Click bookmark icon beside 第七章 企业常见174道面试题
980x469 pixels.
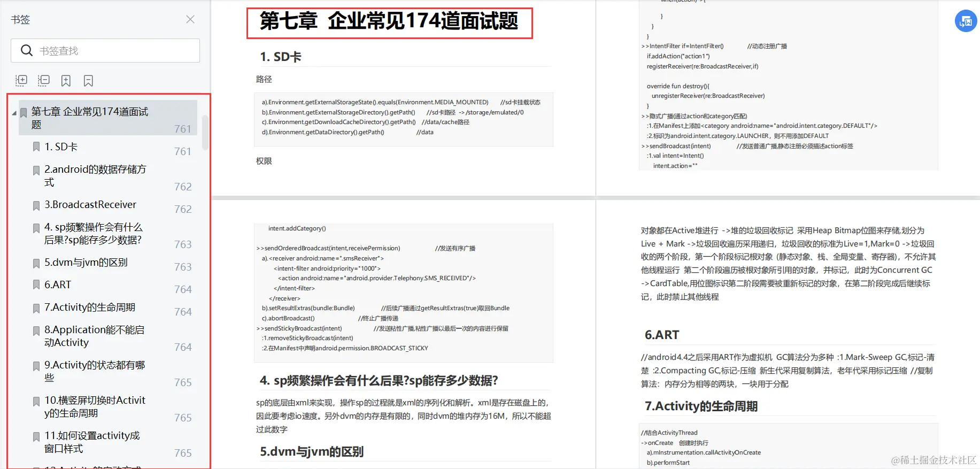24,112
